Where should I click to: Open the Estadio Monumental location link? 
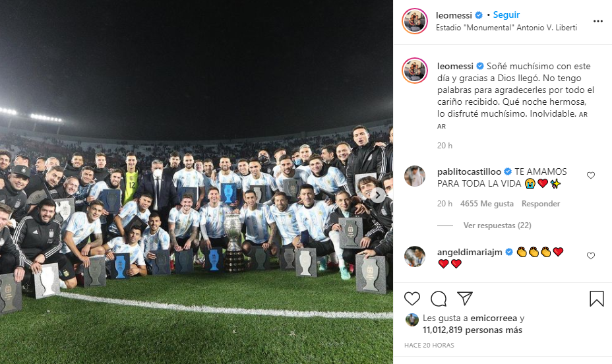(x=506, y=28)
